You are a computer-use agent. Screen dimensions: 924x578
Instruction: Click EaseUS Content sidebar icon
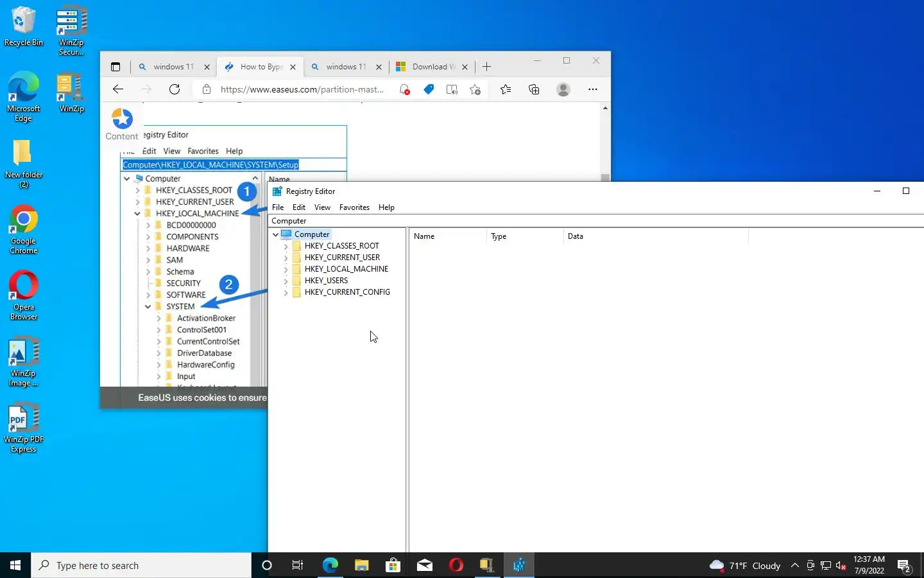(x=122, y=125)
